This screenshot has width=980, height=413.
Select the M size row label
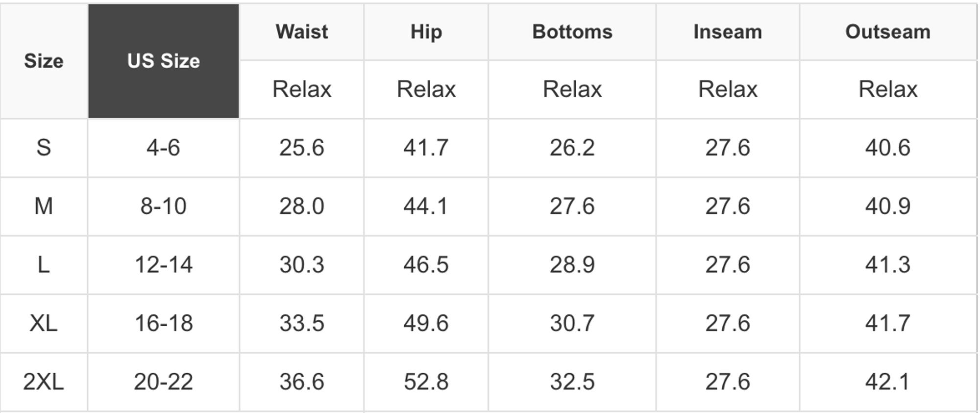tap(44, 206)
